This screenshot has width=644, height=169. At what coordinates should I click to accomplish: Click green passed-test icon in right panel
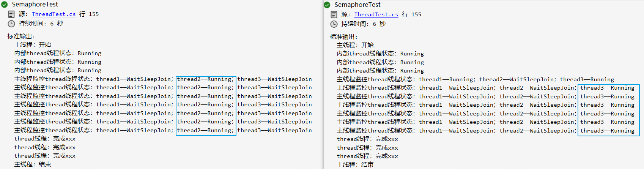(327, 5)
